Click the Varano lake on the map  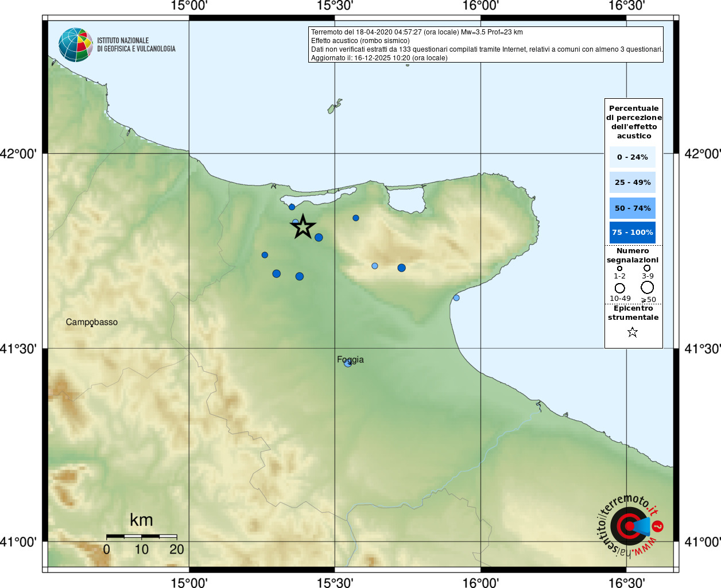[x=406, y=199]
